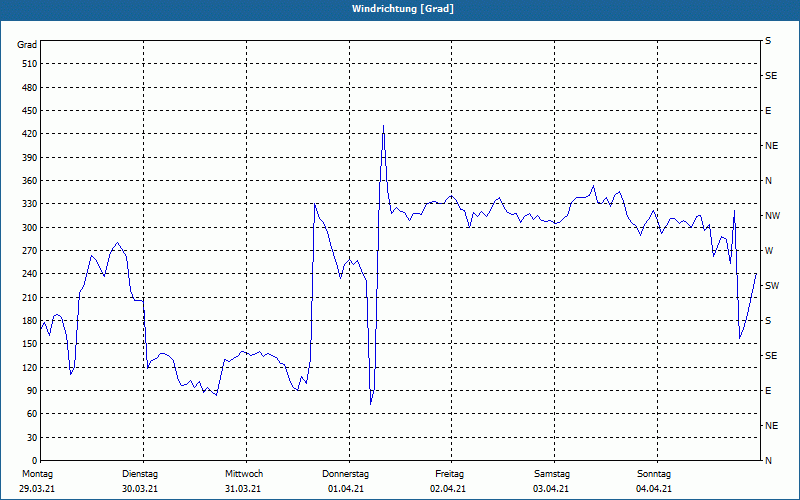Select the 450 degree axis label
Screen dimensions: 800x500
pos(30,111)
